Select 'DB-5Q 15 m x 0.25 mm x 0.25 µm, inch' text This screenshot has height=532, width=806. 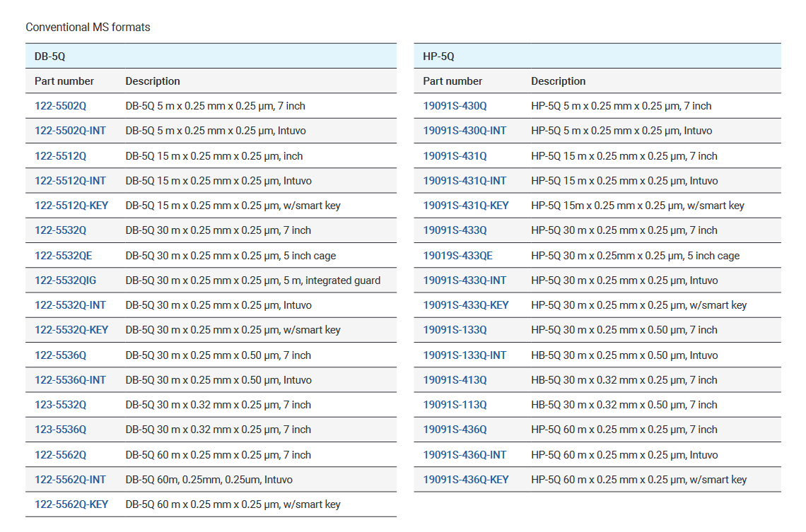tap(214, 155)
